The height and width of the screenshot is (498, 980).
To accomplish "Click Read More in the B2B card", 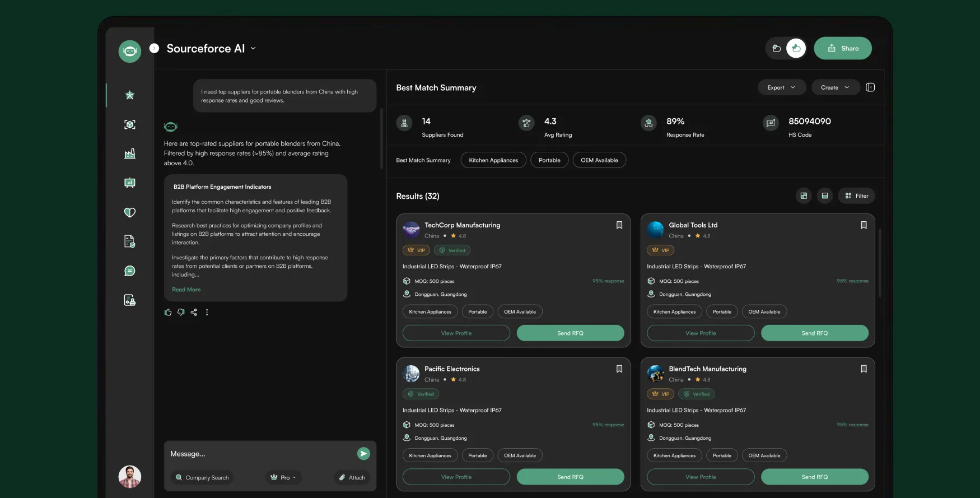I will tap(186, 290).
